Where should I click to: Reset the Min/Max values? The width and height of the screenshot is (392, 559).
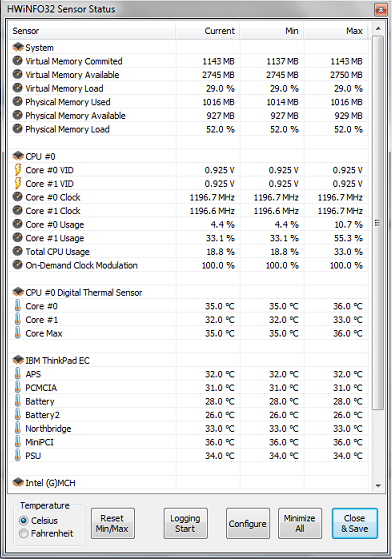coord(113,523)
